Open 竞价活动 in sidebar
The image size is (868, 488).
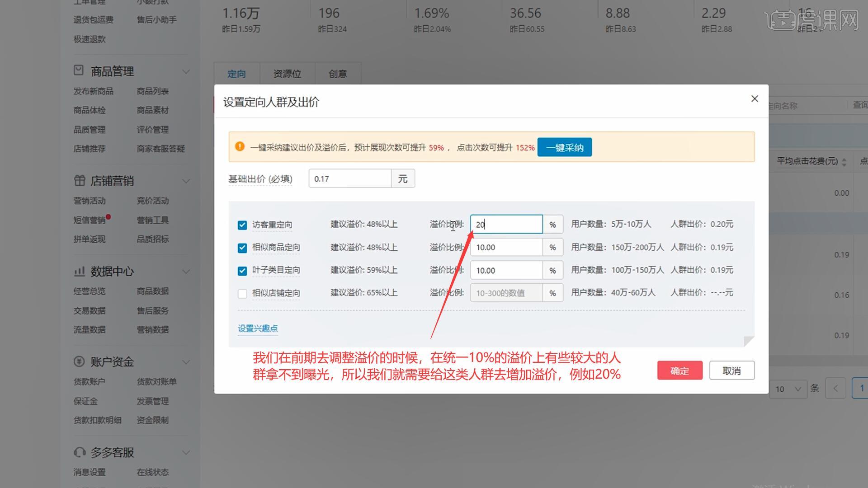pos(153,201)
